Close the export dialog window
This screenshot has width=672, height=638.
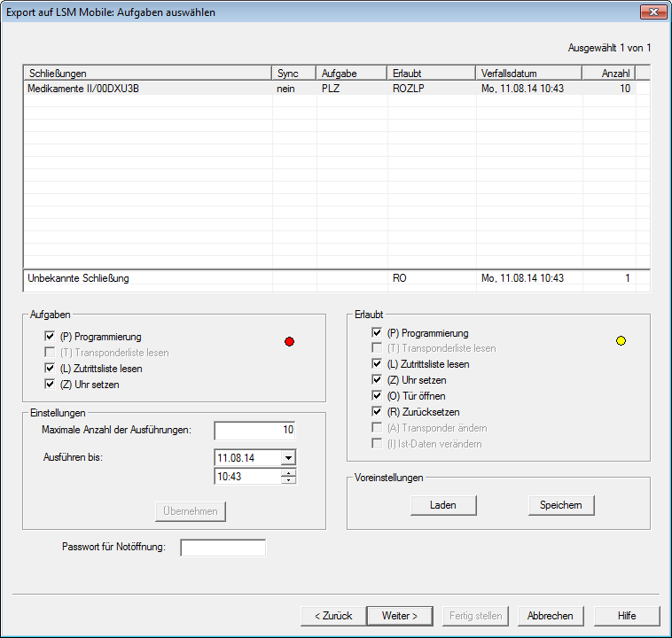(x=652, y=12)
